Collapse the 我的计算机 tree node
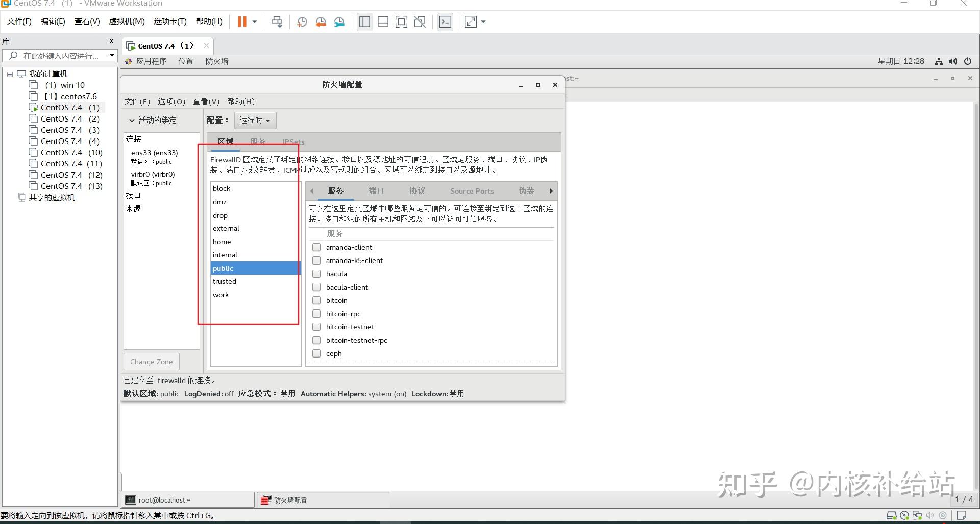980x524 pixels. 10,74
